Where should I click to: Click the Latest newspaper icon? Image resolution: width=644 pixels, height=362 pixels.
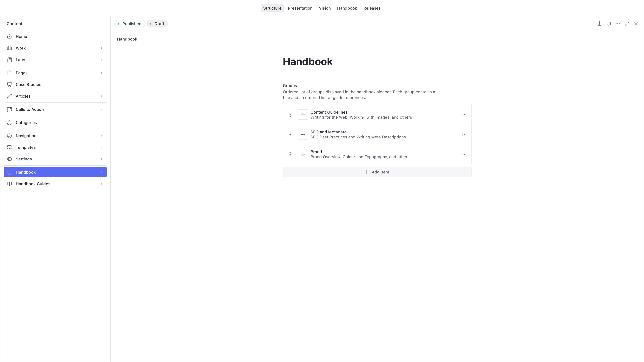pyautogui.click(x=9, y=60)
